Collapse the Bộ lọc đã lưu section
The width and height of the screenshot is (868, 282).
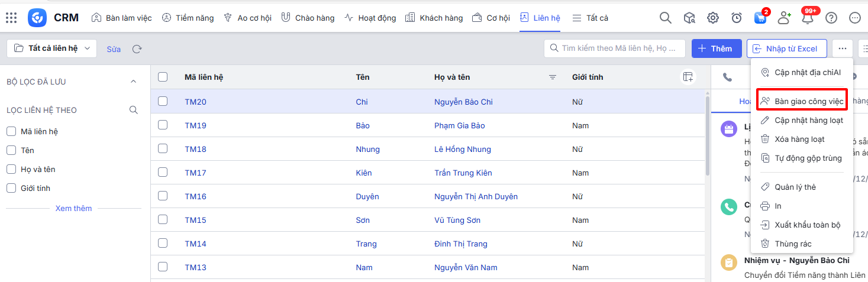pos(133,82)
